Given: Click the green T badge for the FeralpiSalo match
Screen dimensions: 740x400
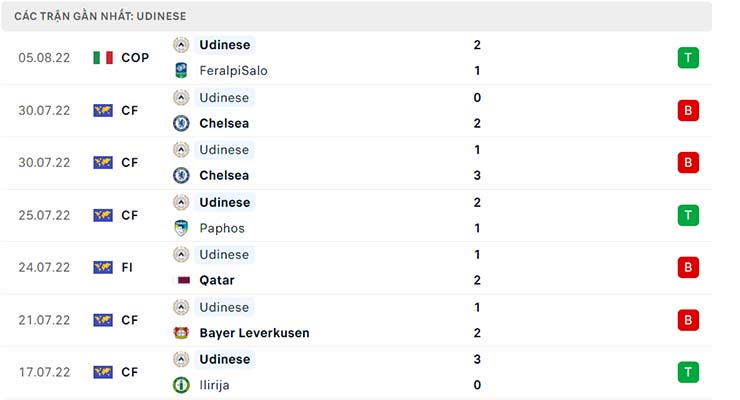Looking at the screenshot, I should point(687,58).
